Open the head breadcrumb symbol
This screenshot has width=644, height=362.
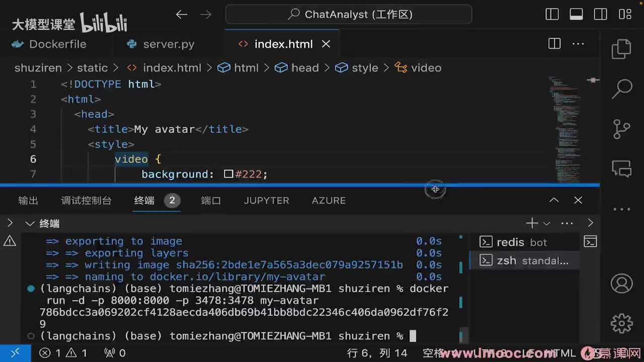click(297, 68)
